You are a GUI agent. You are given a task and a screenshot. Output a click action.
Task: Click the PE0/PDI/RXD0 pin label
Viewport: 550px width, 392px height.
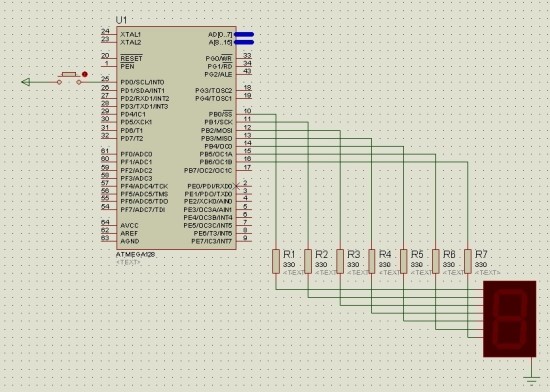210,186
